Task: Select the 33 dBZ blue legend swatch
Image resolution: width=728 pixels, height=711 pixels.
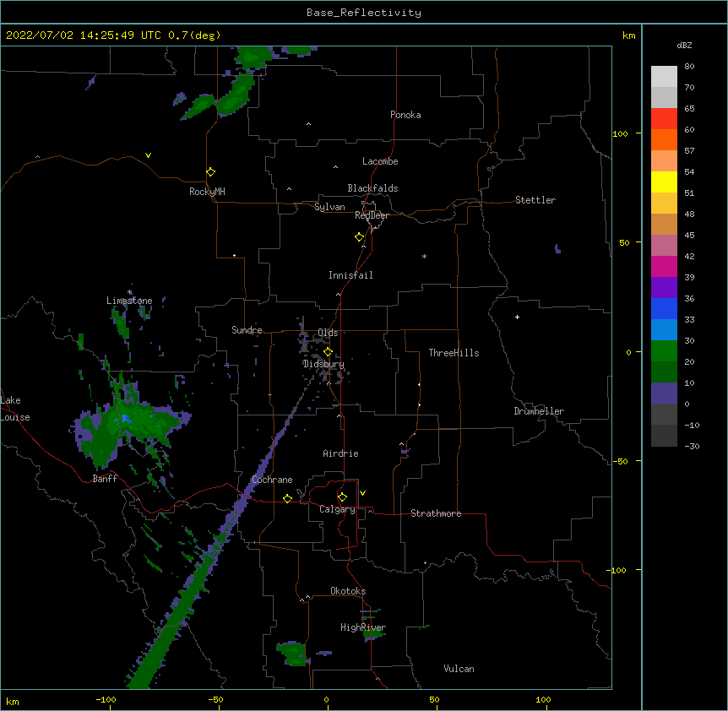Action: [664, 308]
